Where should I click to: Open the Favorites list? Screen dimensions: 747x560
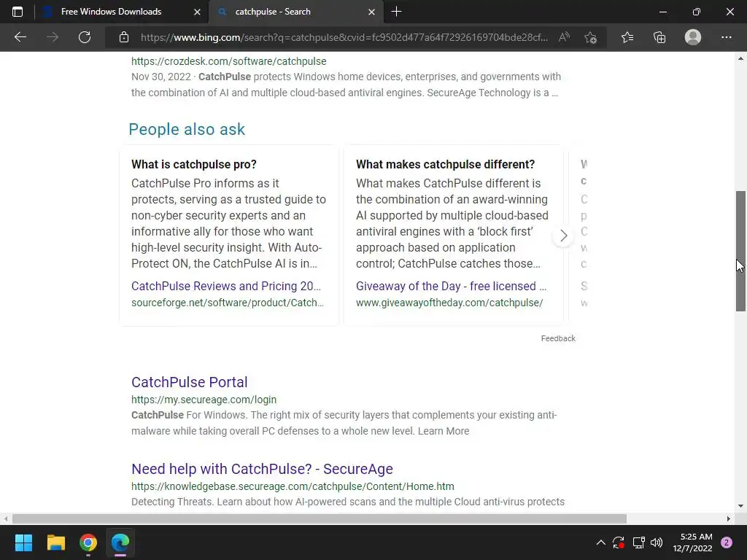627,37
